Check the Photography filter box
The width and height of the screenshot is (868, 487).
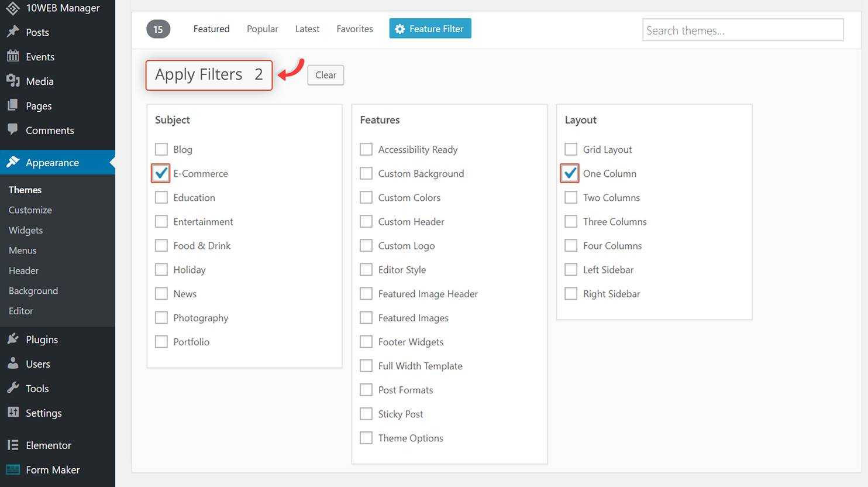(161, 317)
